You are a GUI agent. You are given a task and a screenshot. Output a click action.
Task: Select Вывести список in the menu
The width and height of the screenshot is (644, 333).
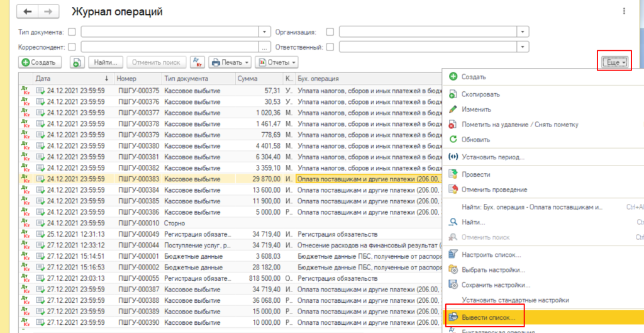pyautogui.click(x=488, y=319)
